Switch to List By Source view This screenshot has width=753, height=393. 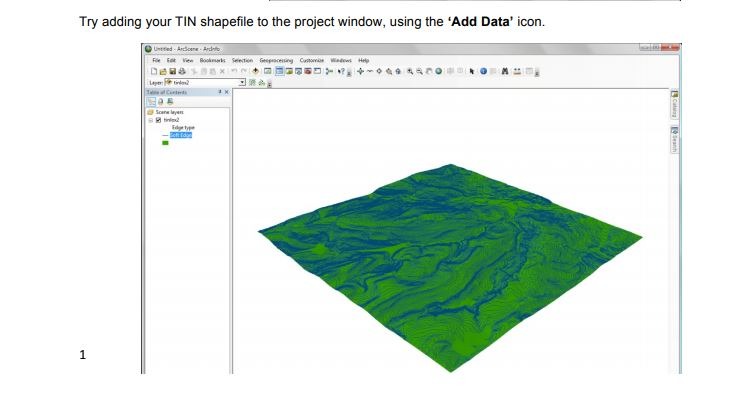(x=160, y=102)
